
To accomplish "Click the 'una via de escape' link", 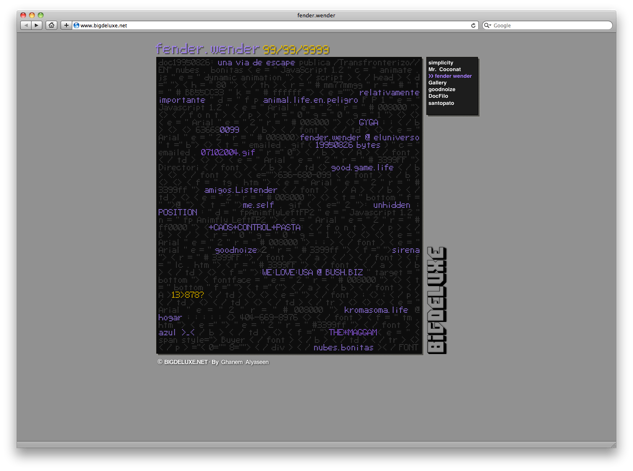I will click(x=256, y=62).
